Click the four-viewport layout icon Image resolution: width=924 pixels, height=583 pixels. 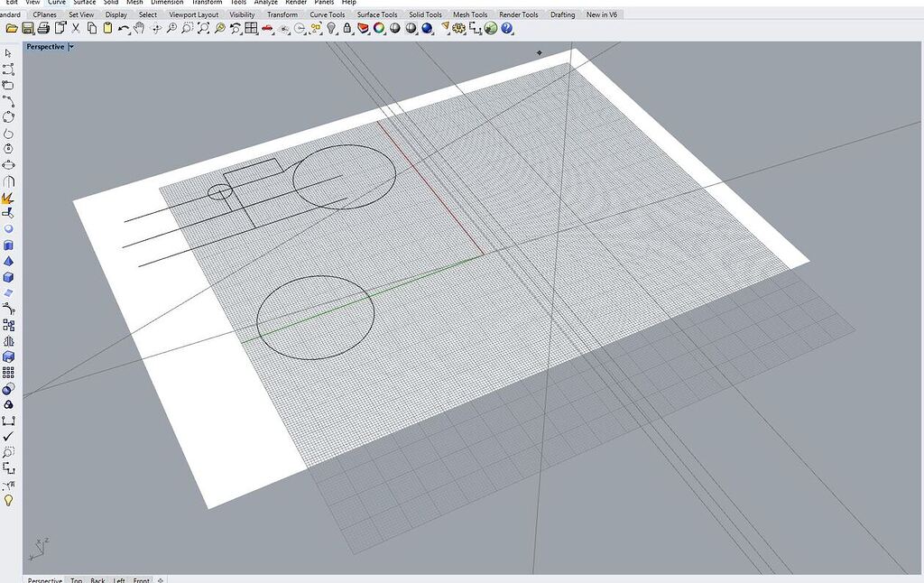pos(249,28)
